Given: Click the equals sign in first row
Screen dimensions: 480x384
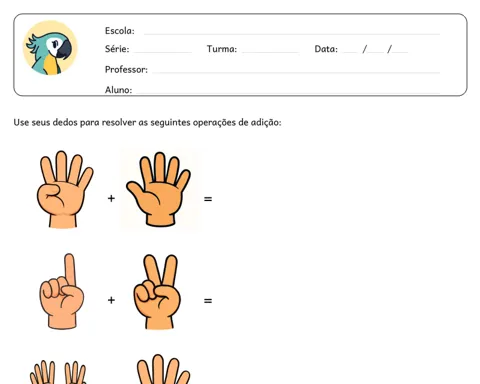Looking at the screenshot, I should [208, 199].
